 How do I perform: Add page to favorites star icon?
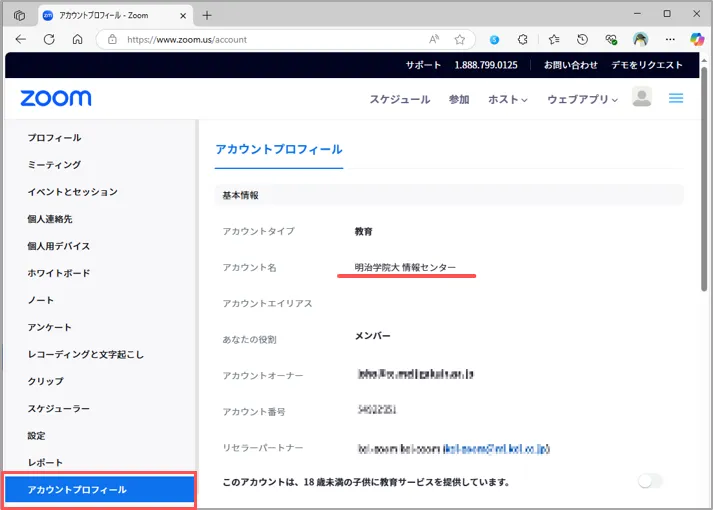[x=460, y=40]
